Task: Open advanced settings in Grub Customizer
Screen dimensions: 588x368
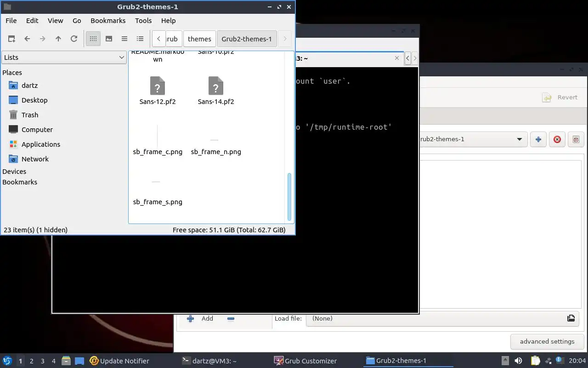Action: (547, 342)
